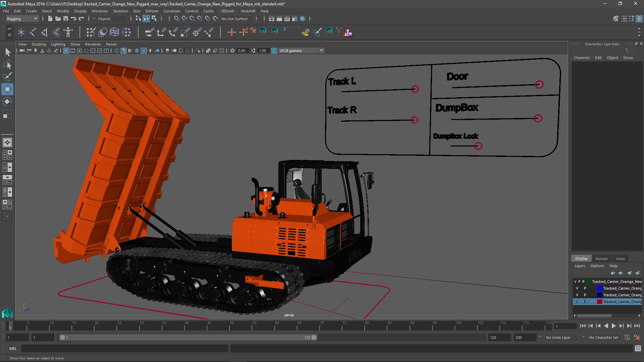Jump to the end of the playback range
Image resolution: width=644 pixels, height=362 pixels.
[637, 326]
